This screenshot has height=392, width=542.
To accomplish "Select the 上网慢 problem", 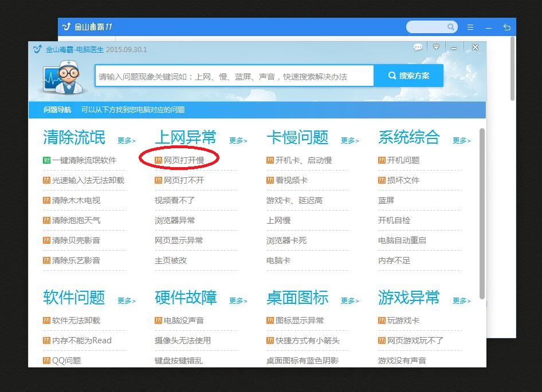I will click(x=278, y=220).
